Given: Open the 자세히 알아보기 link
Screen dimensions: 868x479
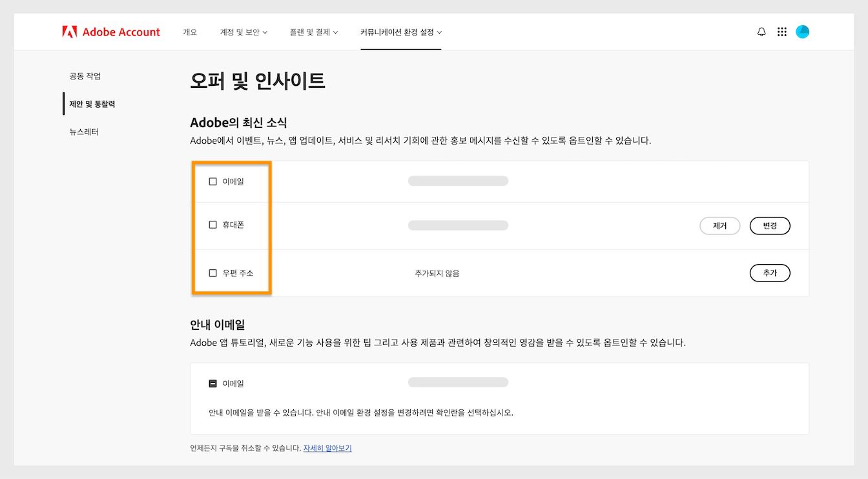Looking at the screenshot, I should [327, 448].
